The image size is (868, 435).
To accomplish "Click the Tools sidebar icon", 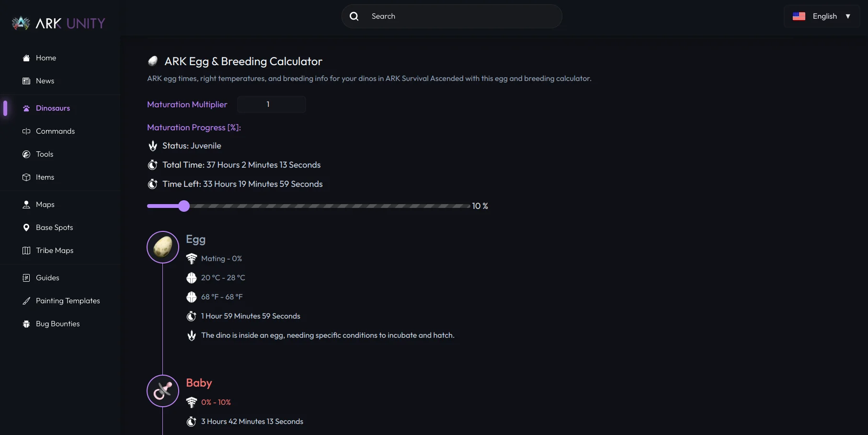I will tap(26, 154).
